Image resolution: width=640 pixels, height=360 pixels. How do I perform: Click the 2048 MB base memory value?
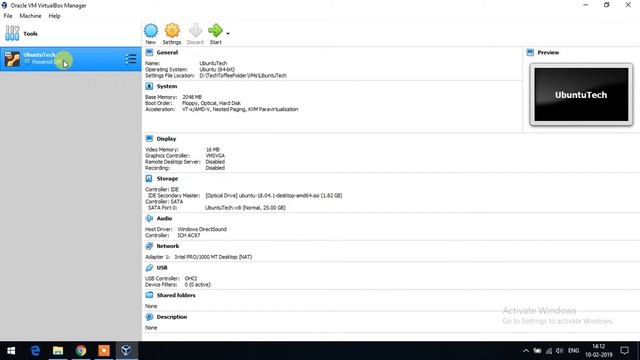coord(192,97)
